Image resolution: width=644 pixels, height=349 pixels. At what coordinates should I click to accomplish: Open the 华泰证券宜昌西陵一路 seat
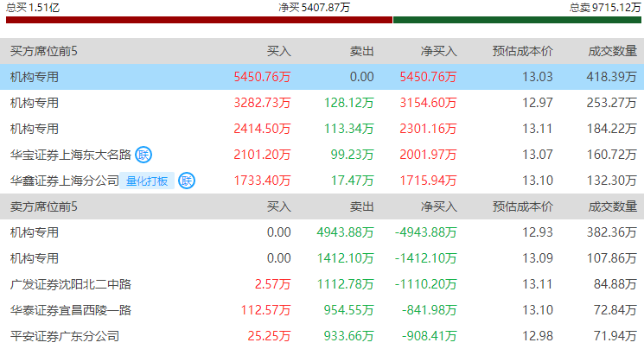(x=71, y=310)
